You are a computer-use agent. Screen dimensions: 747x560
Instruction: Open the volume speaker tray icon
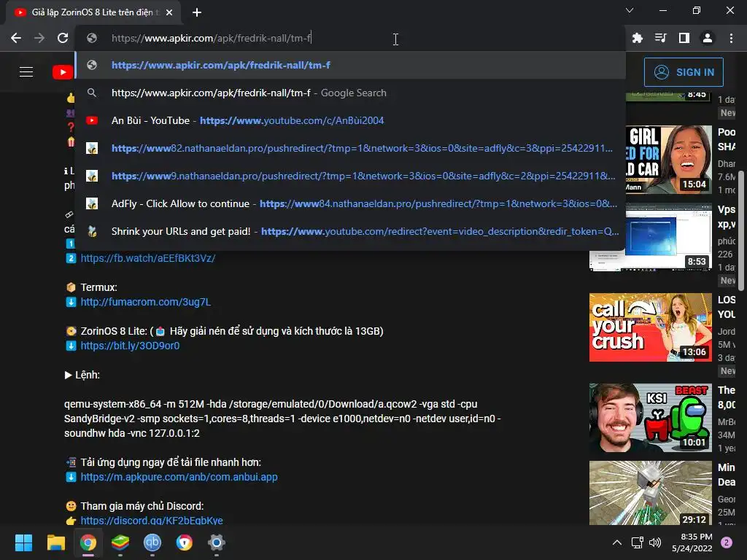point(655,542)
